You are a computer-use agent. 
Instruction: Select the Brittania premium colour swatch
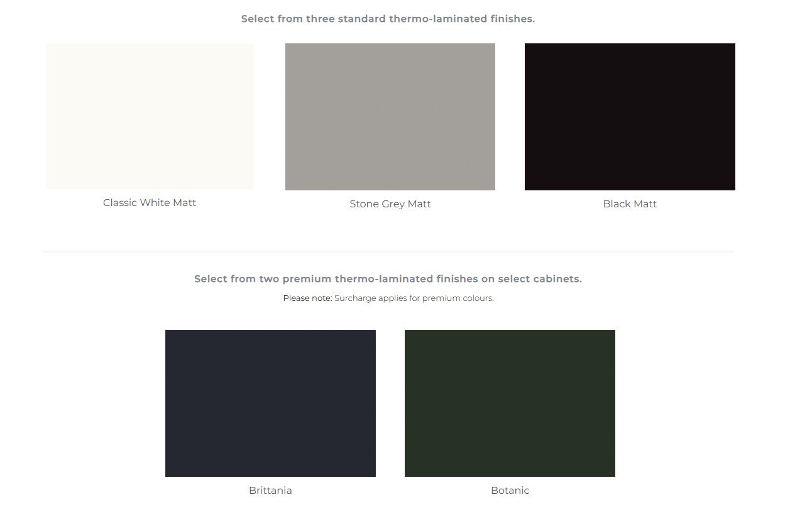click(x=270, y=403)
